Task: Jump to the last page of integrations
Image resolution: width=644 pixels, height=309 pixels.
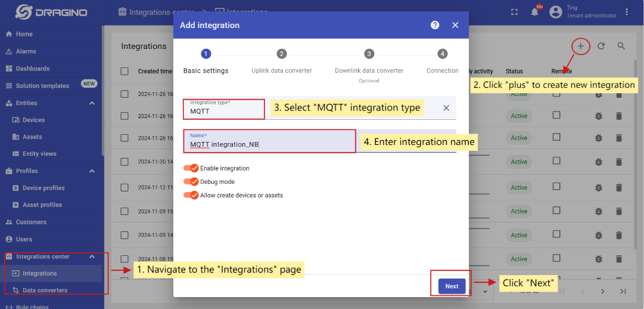Action: coord(623,291)
